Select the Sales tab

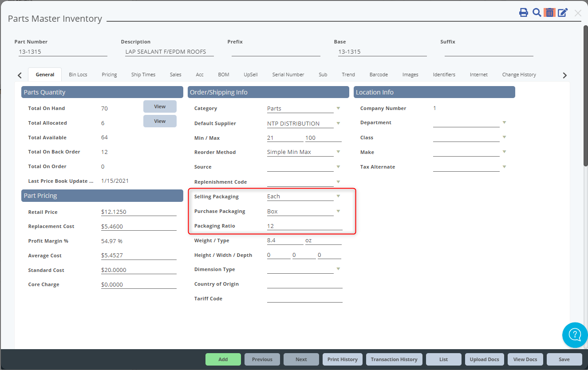[x=176, y=75]
